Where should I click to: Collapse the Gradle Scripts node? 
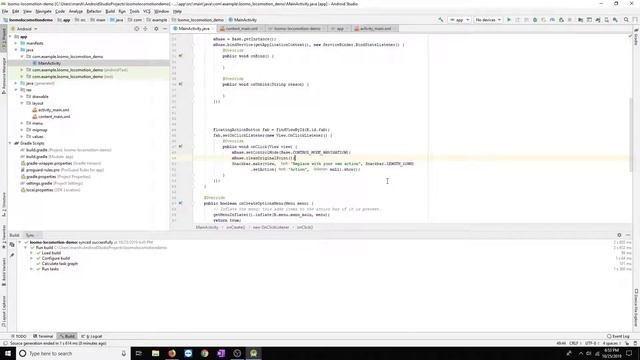tap(10, 143)
